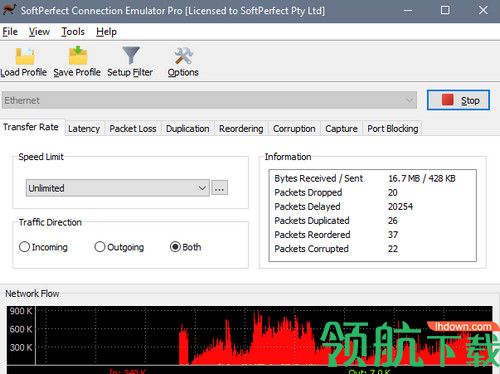Open the File menu

[x=10, y=32]
